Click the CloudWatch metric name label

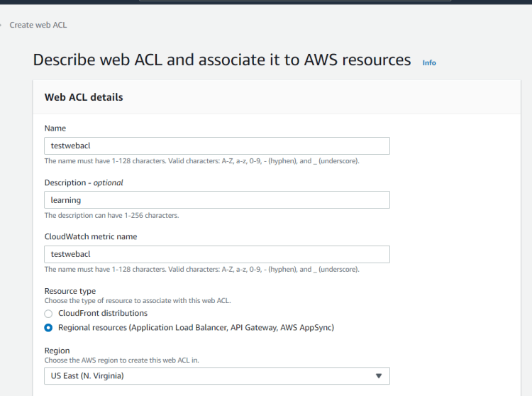91,236
